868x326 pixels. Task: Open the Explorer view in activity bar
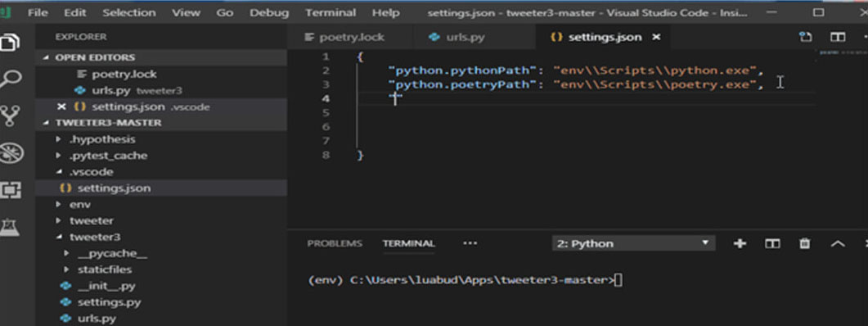click(10, 42)
